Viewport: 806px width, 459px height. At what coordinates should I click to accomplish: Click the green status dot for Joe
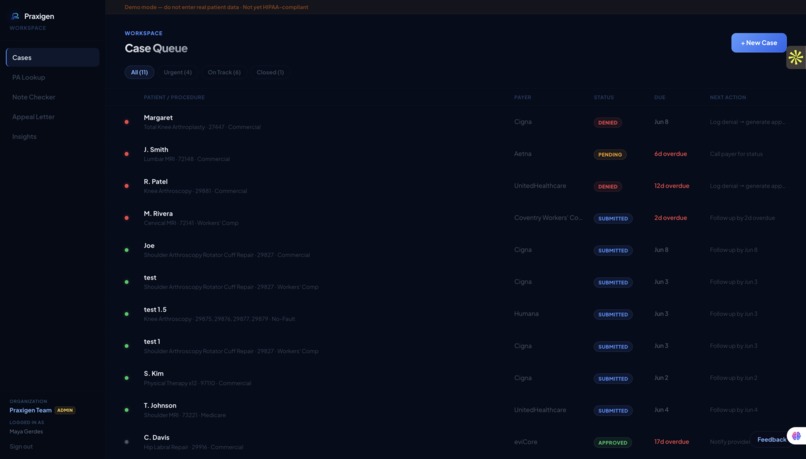click(x=126, y=250)
